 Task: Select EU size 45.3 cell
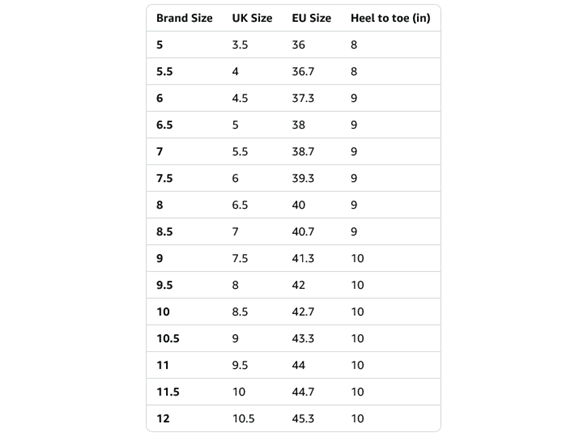point(303,418)
